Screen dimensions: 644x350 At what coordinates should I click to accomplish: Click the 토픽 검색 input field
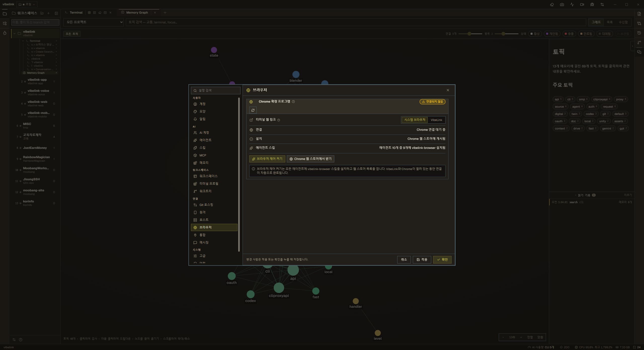(x=356, y=22)
